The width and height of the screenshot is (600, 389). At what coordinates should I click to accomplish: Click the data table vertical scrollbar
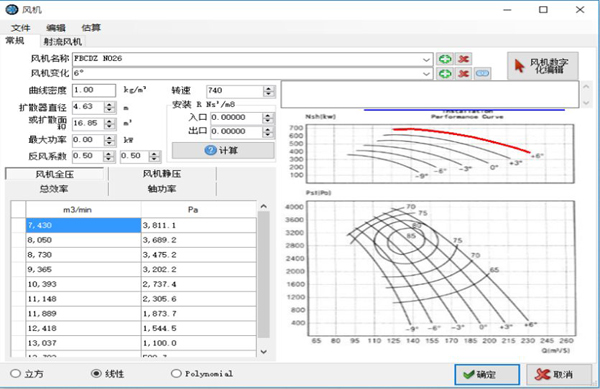[263, 274]
